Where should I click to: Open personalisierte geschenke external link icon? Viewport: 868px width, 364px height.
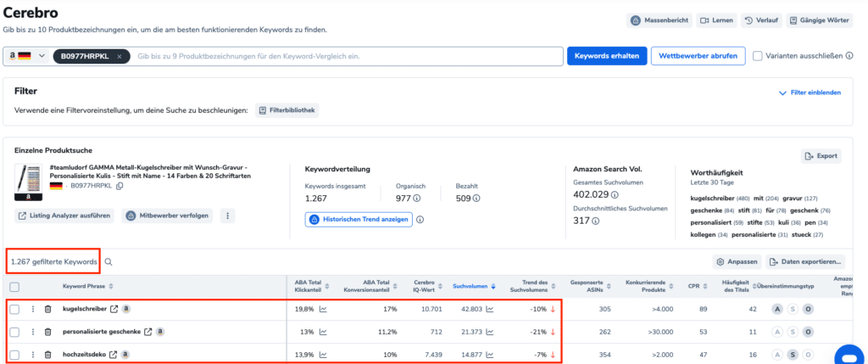click(x=147, y=332)
